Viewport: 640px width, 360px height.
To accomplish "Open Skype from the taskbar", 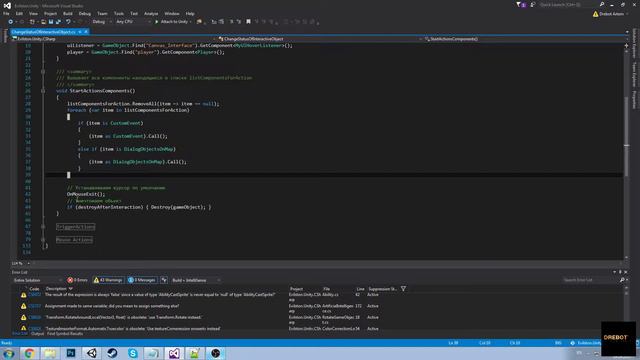I will 133,353.
